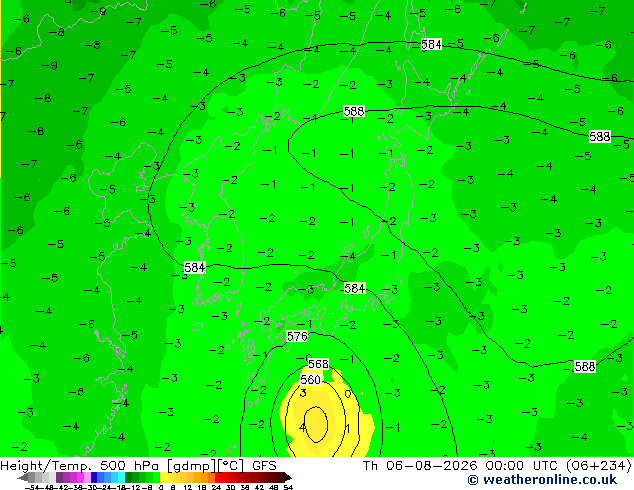
Task: Click the bright red segment of the color legend
Action: pyautogui.click(x=218, y=477)
